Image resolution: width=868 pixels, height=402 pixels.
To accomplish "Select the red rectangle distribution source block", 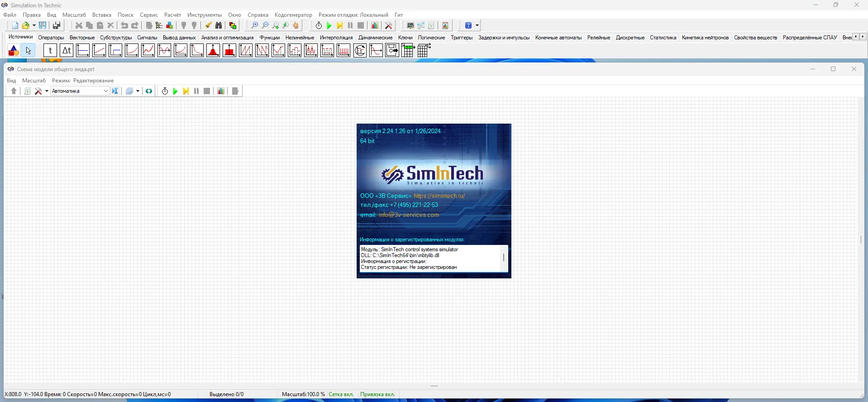I will click(x=229, y=50).
